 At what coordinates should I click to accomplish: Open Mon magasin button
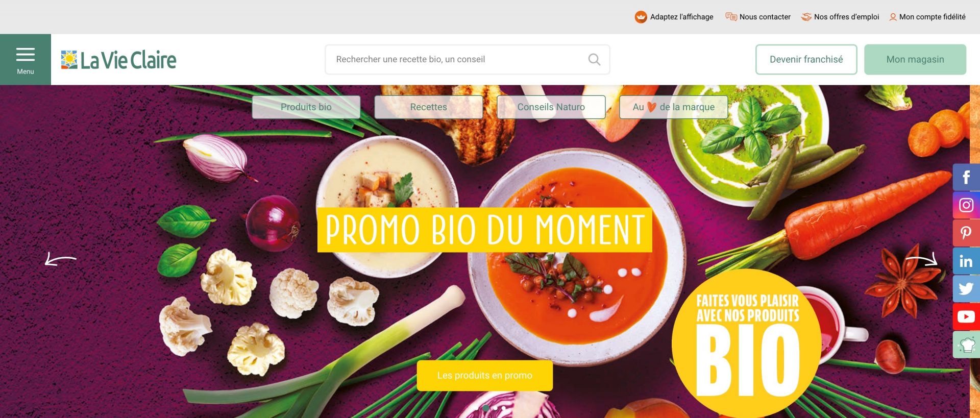(x=915, y=59)
